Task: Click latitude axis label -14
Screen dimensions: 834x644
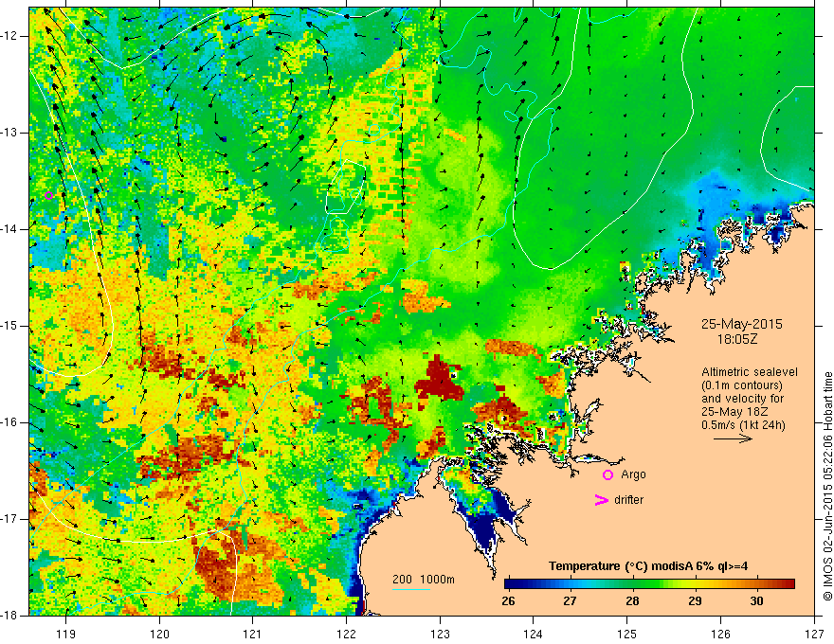Action: 9,229
